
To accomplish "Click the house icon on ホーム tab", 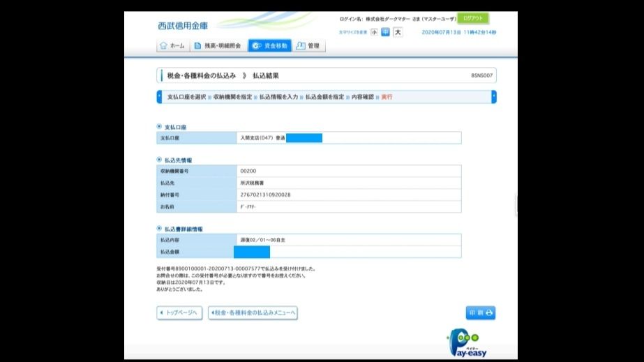I will click(163, 46).
